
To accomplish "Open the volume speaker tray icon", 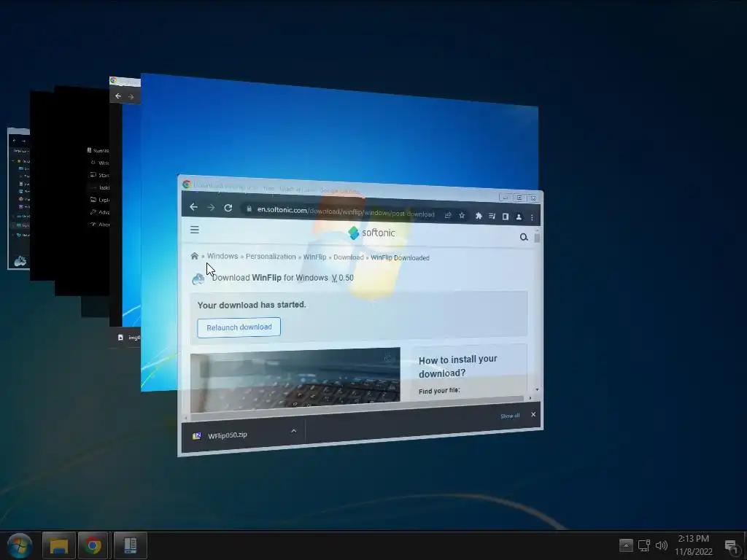I will click(x=661, y=545).
